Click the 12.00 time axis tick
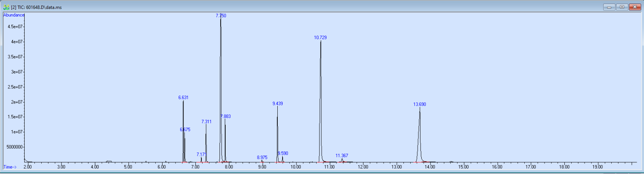This screenshot has height=174, width=644. point(363,167)
